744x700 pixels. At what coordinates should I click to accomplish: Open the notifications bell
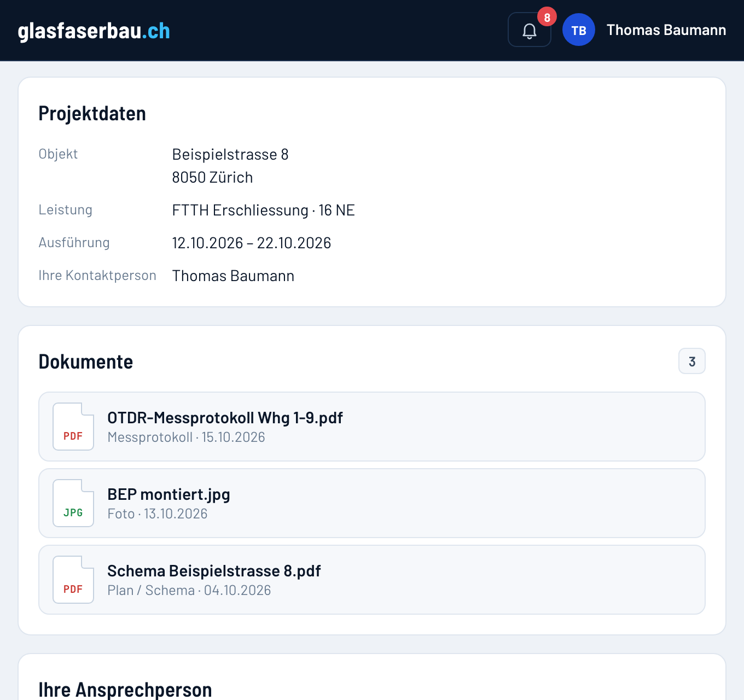tap(529, 30)
